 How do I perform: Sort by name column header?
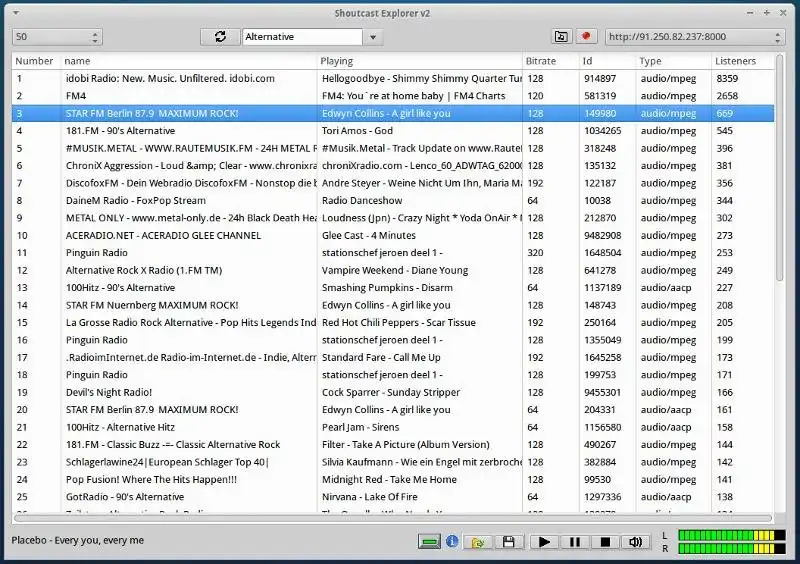(x=189, y=61)
